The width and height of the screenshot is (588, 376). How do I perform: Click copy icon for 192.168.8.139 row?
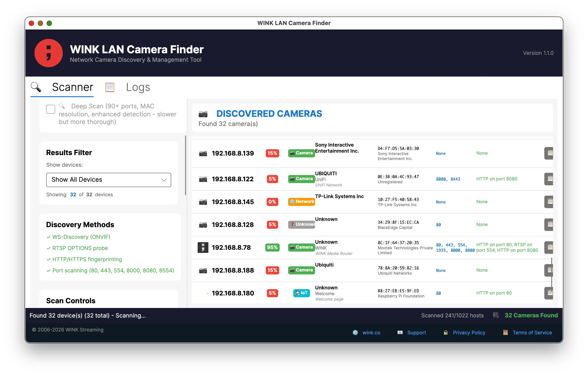tap(549, 153)
